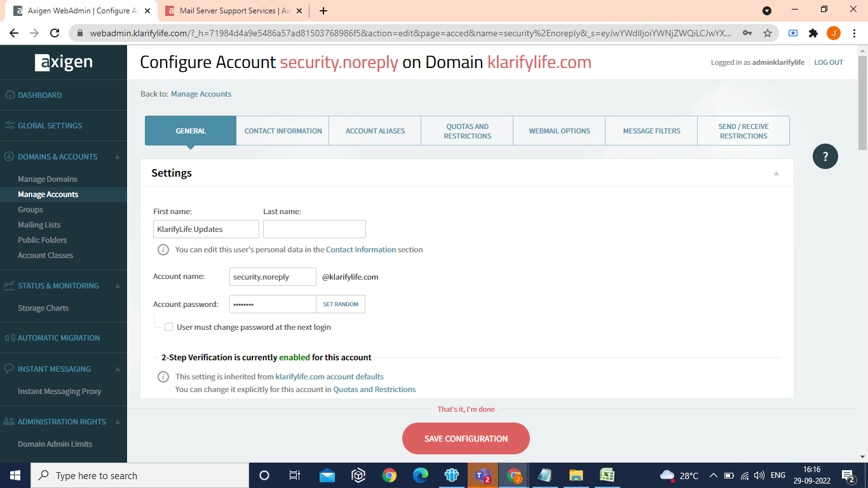Click info icon beside inherited setting note
The width and height of the screenshot is (868, 488).
pyautogui.click(x=163, y=377)
